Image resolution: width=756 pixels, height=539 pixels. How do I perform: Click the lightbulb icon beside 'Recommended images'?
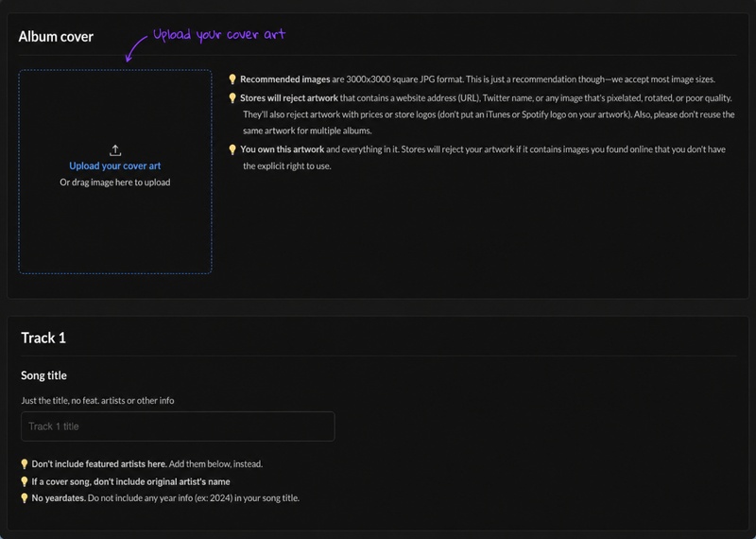[232, 79]
